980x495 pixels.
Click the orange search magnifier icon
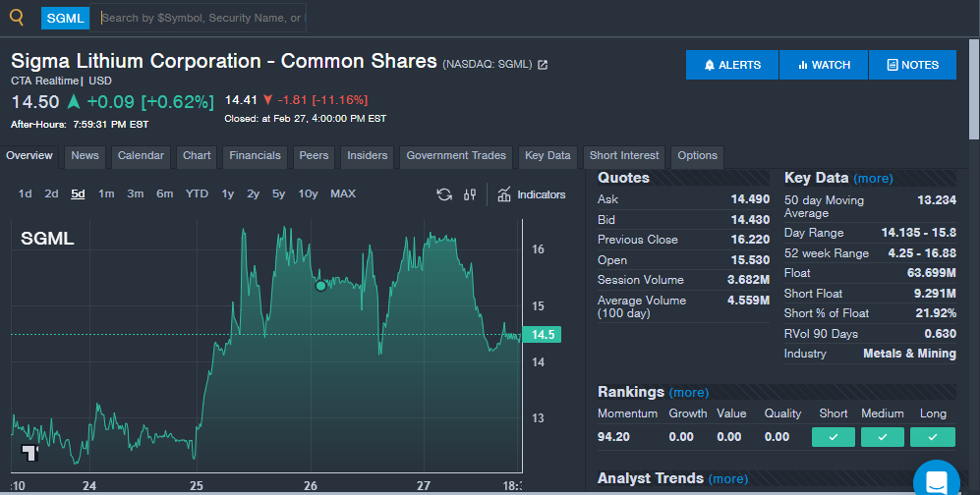point(17,17)
